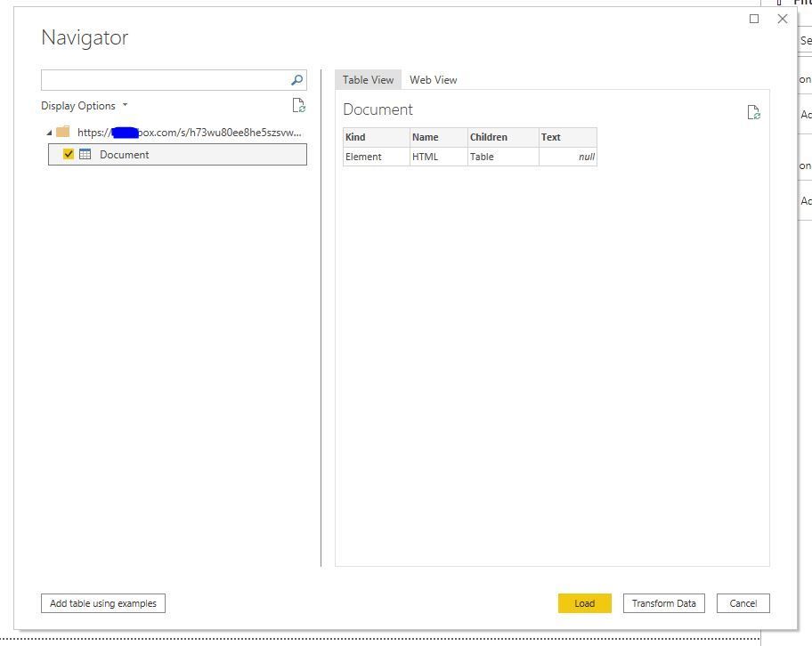812x646 pixels.
Task: Click the table icon beside Document
Action: click(85, 154)
